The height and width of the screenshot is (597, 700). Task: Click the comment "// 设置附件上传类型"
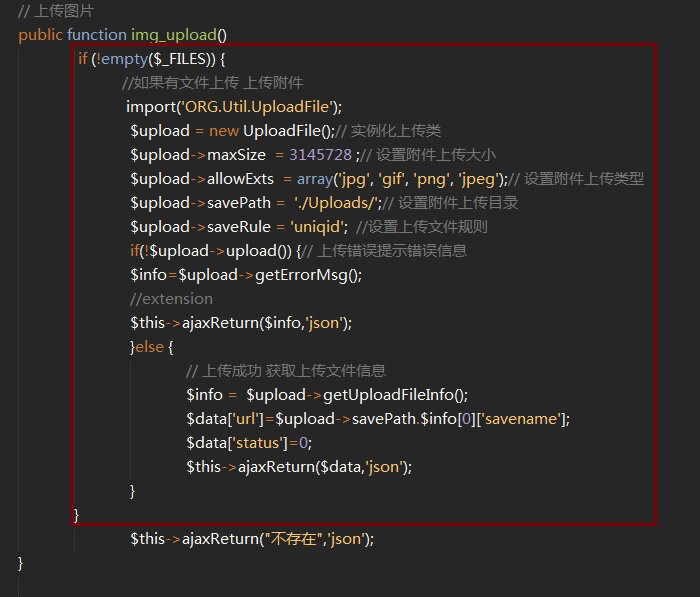576,179
